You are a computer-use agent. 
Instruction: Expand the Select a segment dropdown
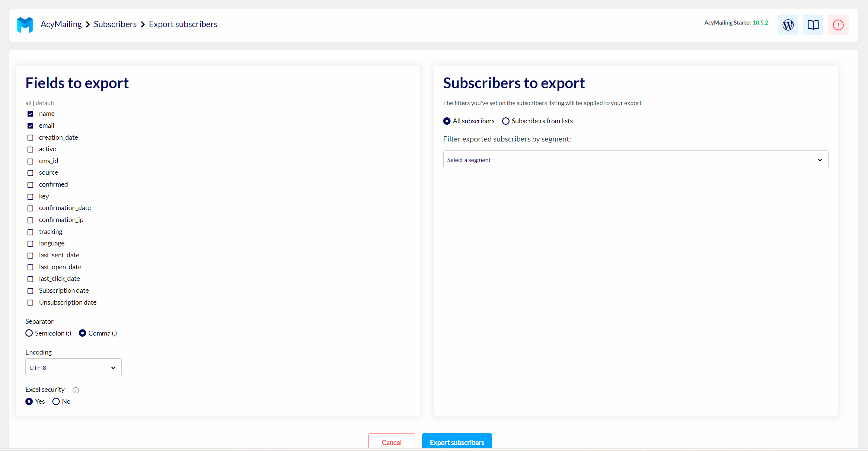coord(635,160)
